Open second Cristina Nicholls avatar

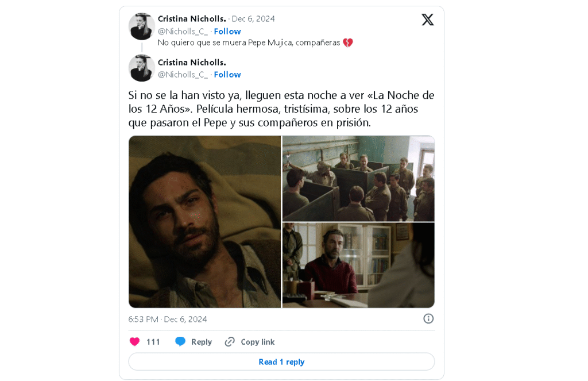[x=141, y=68]
